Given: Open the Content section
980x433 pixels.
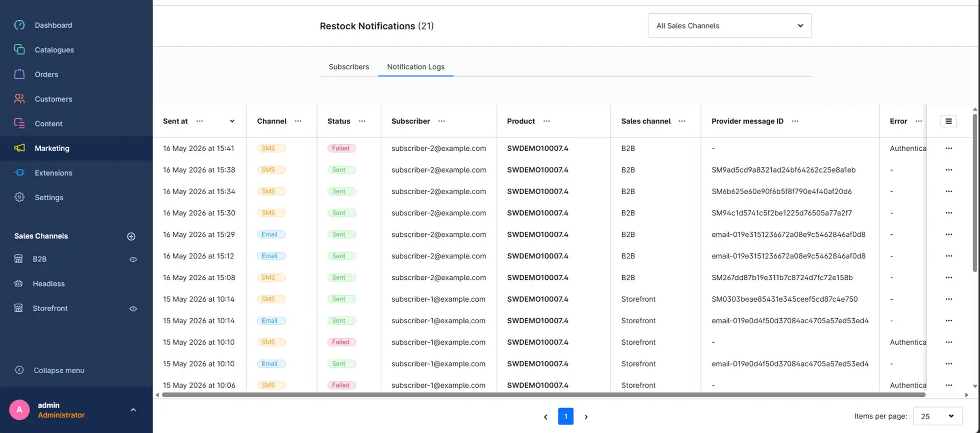Looking at the screenshot, I should click(x=48, y=123).
